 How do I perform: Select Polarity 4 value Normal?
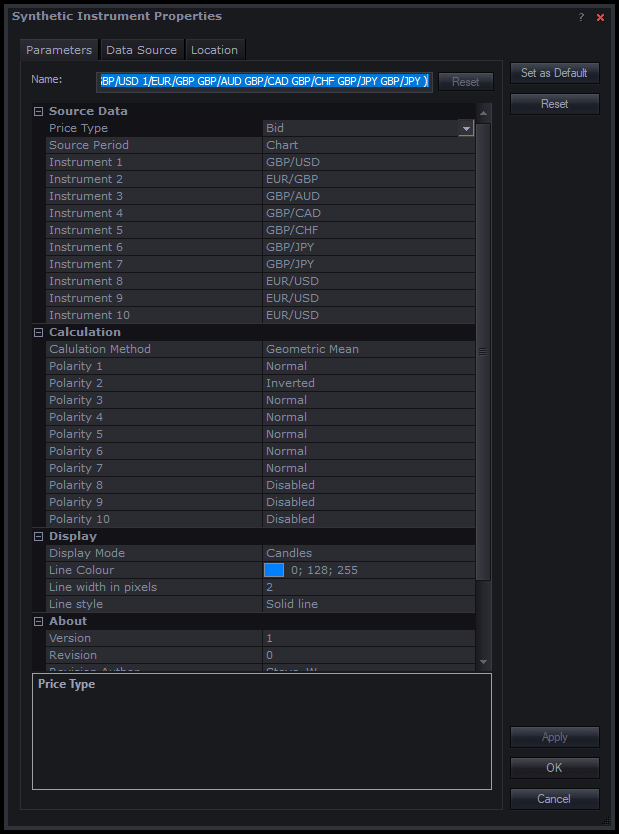(x=369, y=418)
